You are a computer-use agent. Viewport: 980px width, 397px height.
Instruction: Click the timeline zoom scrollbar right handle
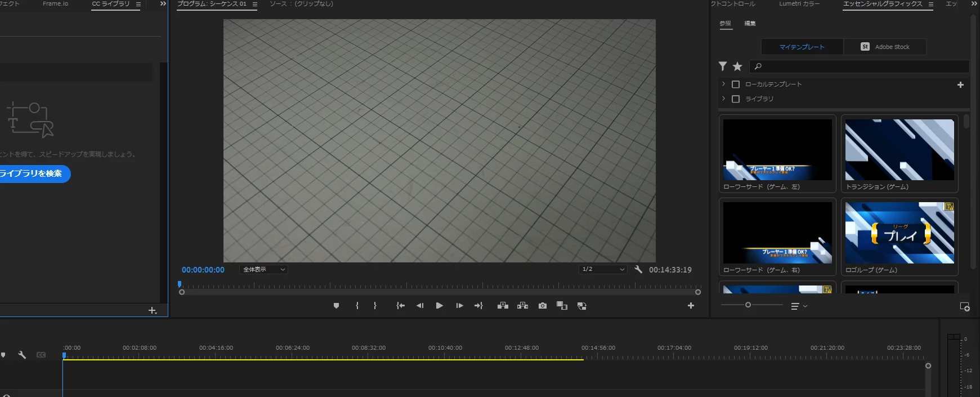[928, 366]
